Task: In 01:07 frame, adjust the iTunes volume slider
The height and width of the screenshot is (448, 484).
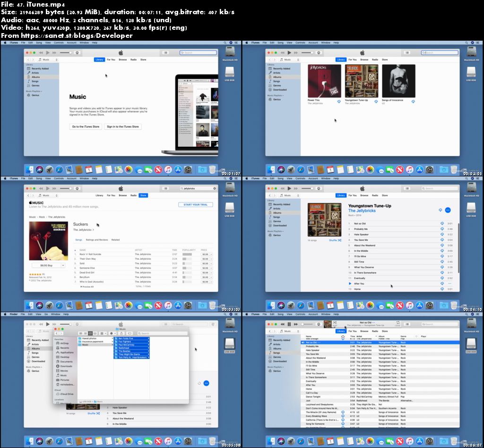Action: tap(66, 53)
